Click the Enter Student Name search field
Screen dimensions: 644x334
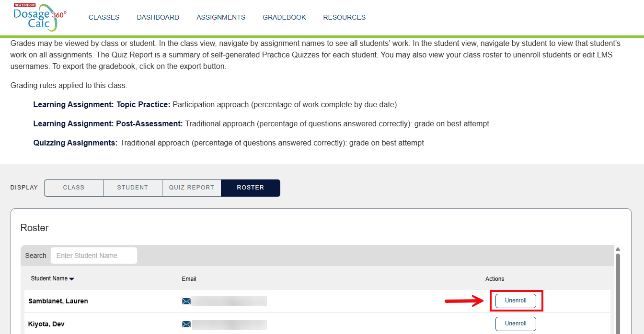coord(93,255)
